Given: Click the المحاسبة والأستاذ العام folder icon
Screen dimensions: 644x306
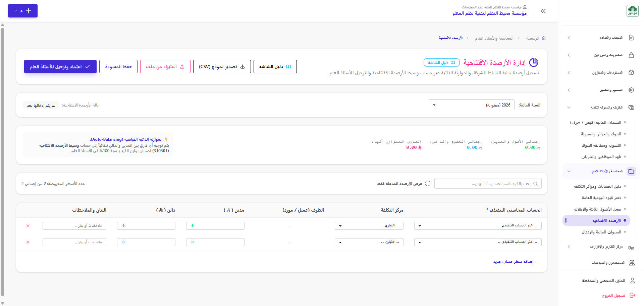Looking at the screenshot, I should [631, 171].
